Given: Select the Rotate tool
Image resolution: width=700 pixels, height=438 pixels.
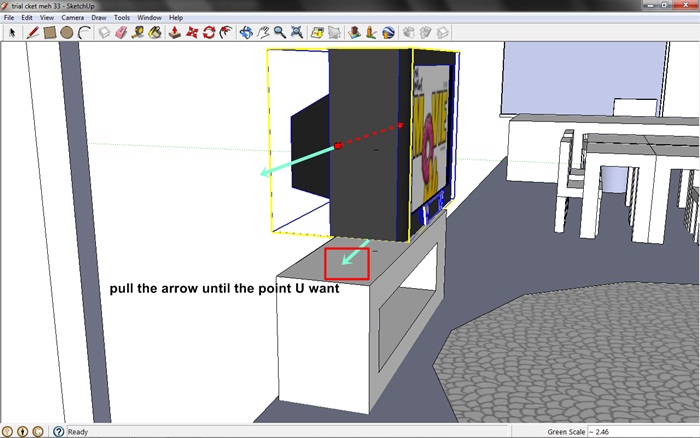Looking at the screenshot, I should click(209, 33).
